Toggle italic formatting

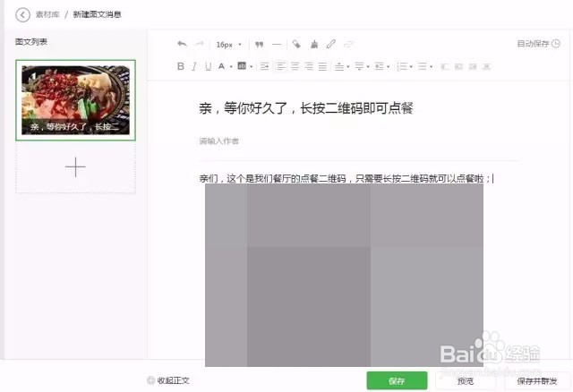(x=194, y=66)
